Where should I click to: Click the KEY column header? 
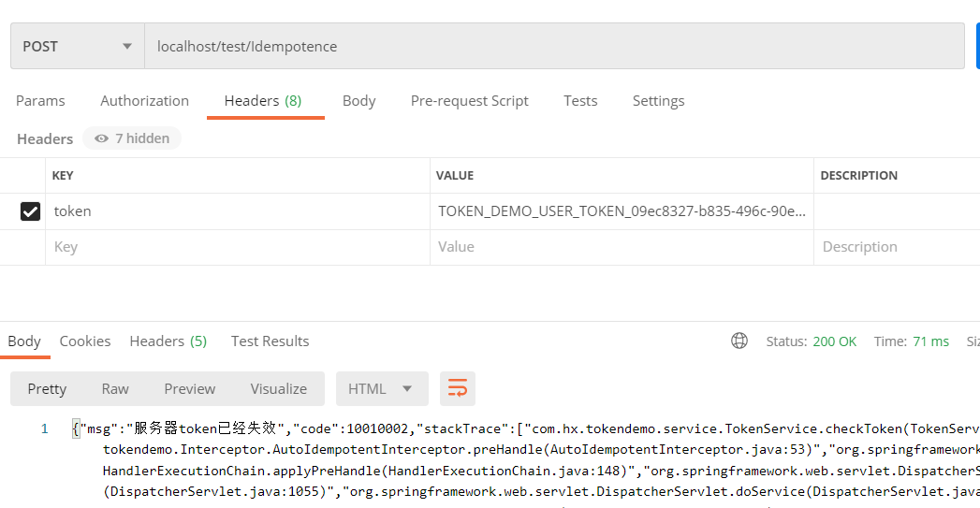point(63,176)
